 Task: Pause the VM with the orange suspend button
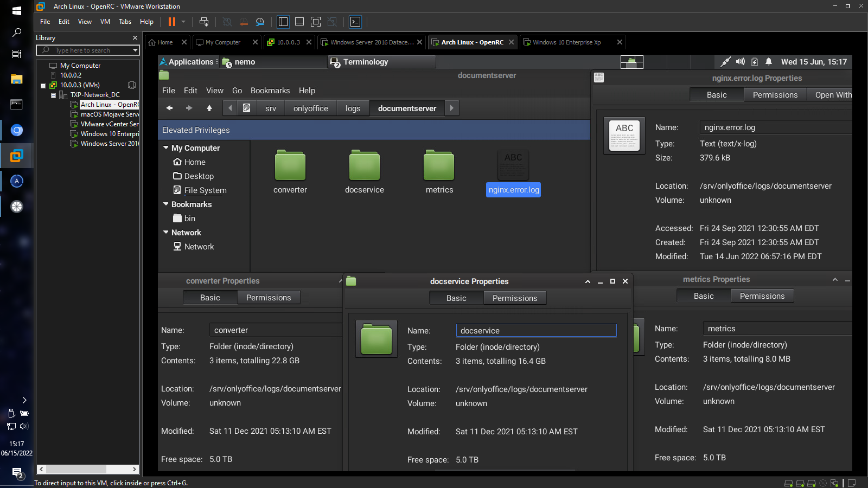(x=172, y=22)
